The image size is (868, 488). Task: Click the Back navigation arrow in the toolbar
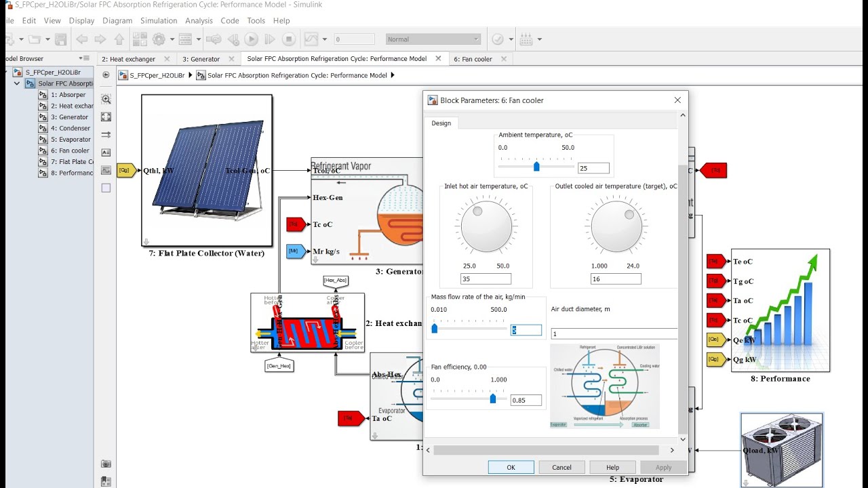tap(82, 39)
